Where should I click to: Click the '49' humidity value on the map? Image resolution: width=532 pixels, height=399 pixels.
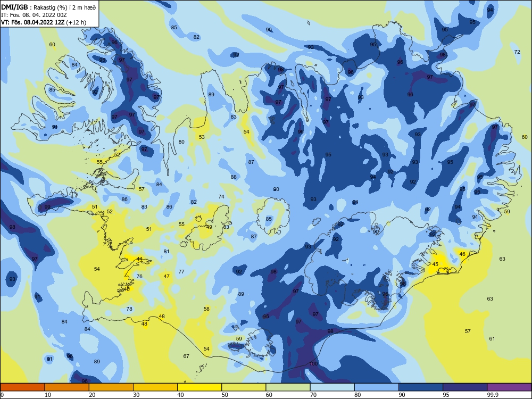coord(209,227)
